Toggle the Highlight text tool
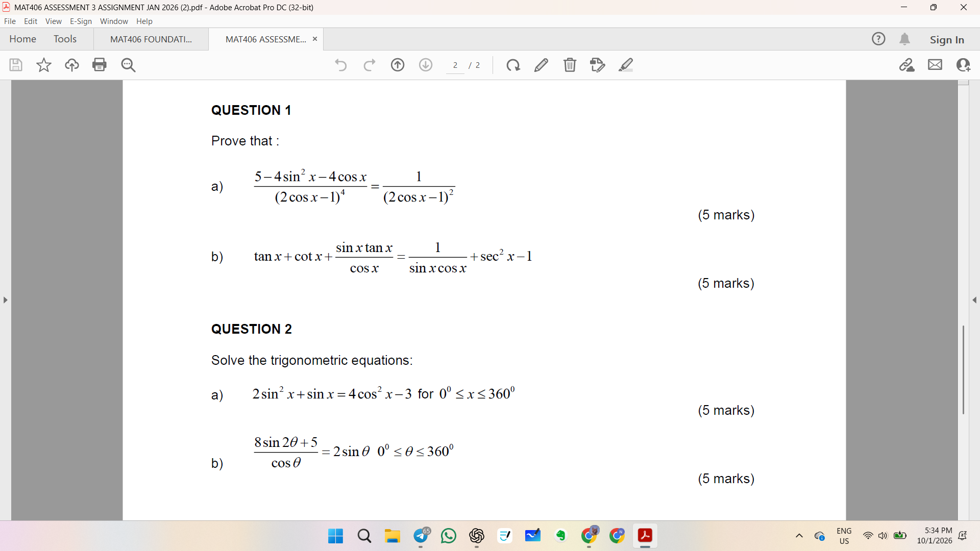Image resolution: width=980 pixels, height=551 pixels. [626, 65]
